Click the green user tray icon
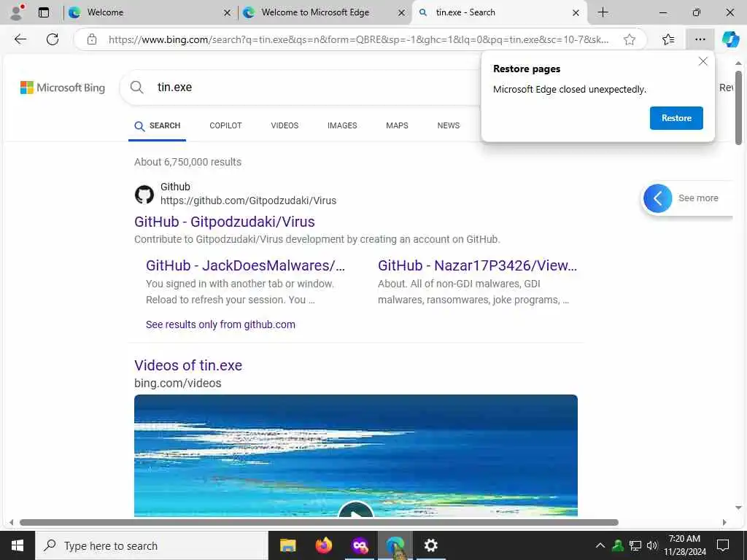The height and width of the screenshot is (560, 747). pyautogui.click(x=618, y=545)
